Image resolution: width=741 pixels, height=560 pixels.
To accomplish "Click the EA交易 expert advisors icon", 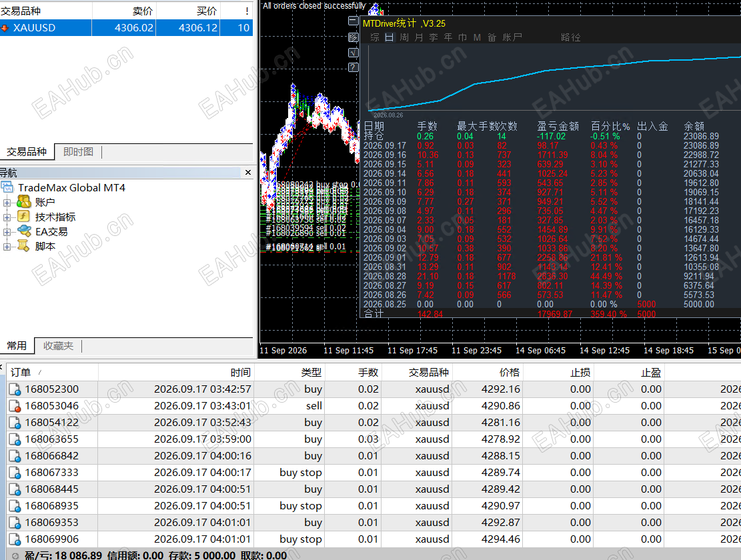I will coord(23,231).
